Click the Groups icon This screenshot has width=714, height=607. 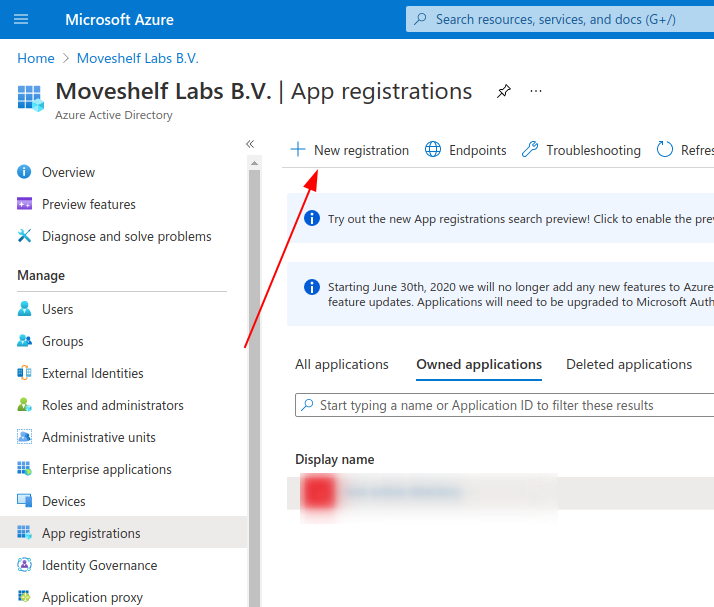[x=24, y=341]
